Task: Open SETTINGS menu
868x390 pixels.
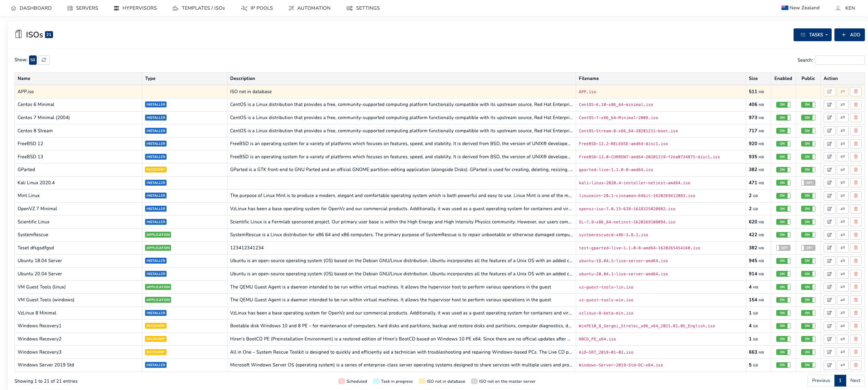Action: click(363, 8)
